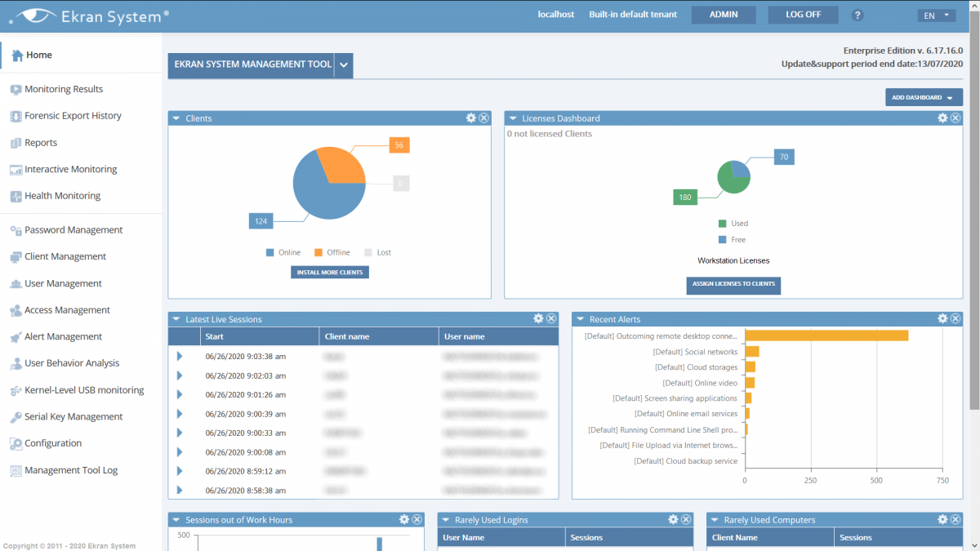Open the help question mark icon
Viewport: 980px width, 551px height.
[x=857, y=16]
